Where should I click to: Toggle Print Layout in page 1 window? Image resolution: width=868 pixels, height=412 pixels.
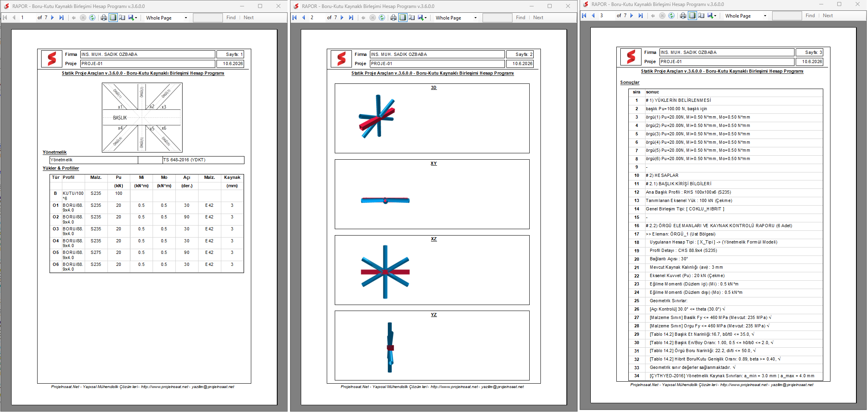(113, 18)
